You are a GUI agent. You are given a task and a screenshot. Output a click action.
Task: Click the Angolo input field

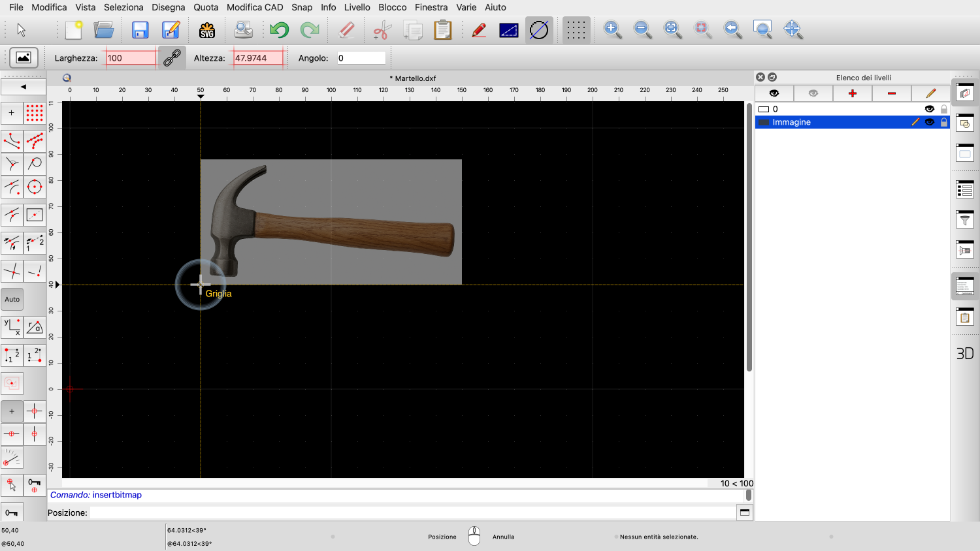(361, 58)
